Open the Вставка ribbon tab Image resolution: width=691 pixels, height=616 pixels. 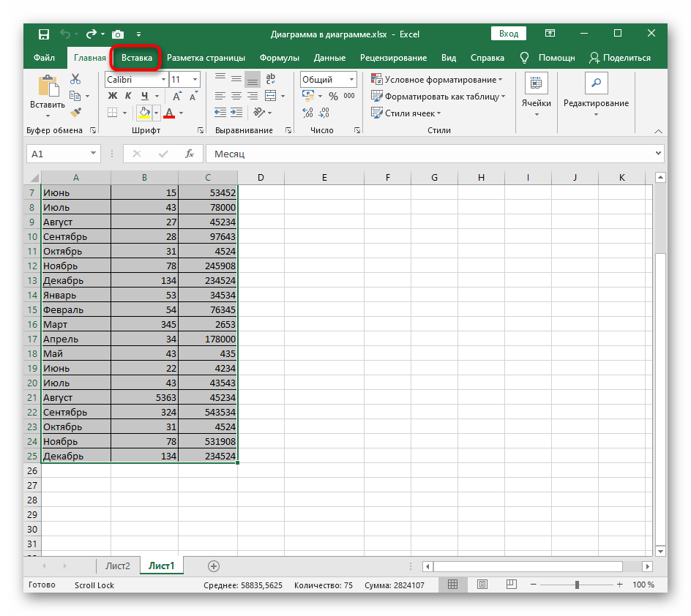click(137, 58)
